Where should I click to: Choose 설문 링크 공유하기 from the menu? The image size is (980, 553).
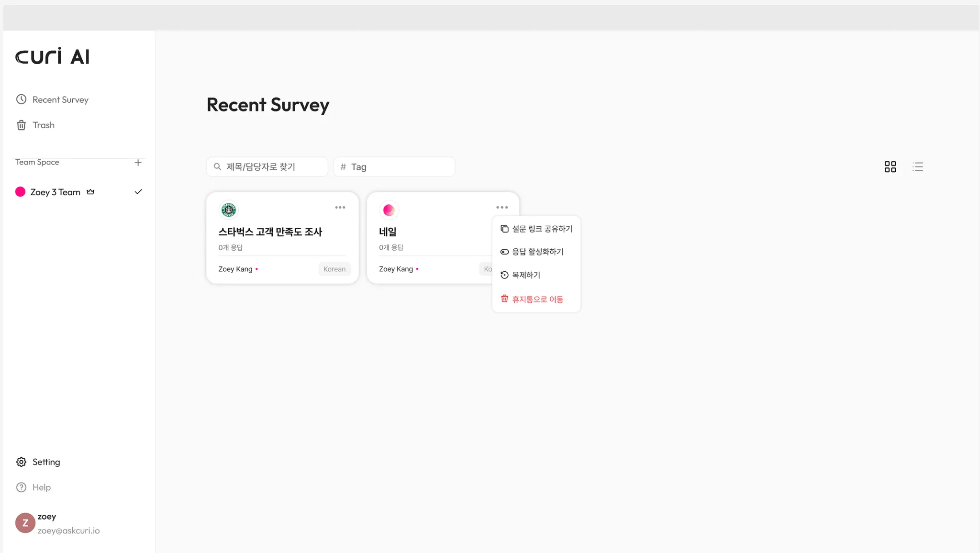(542, 229)
